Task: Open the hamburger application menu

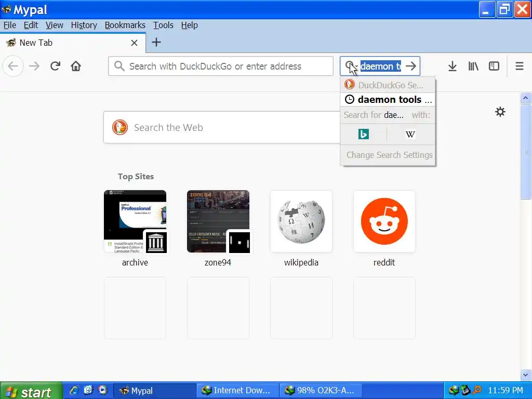Action: (x=520, y=66)
